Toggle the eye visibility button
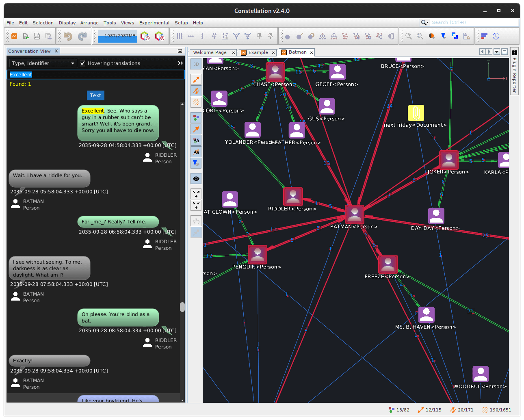This screenshot has height=420, width=524. (196, 178)
